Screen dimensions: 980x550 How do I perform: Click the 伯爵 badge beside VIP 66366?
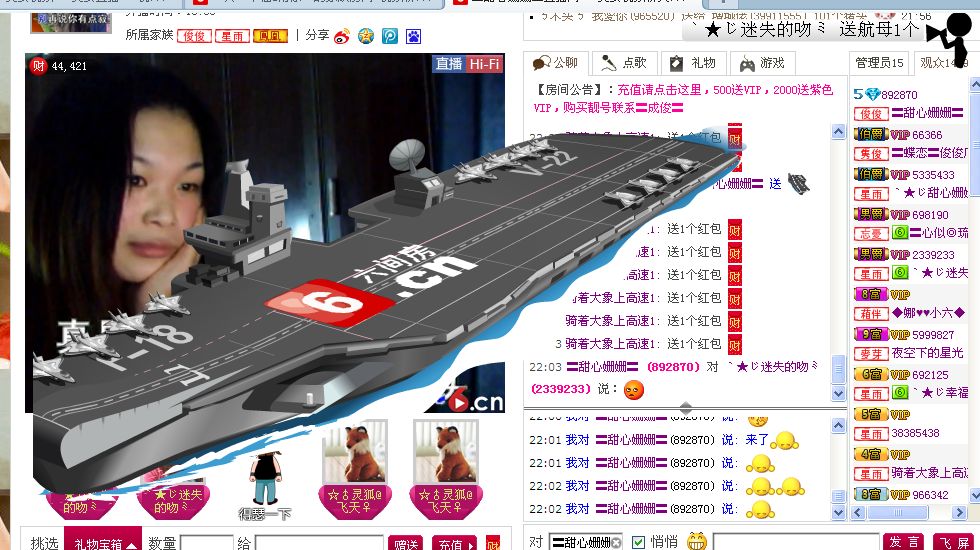871,134
